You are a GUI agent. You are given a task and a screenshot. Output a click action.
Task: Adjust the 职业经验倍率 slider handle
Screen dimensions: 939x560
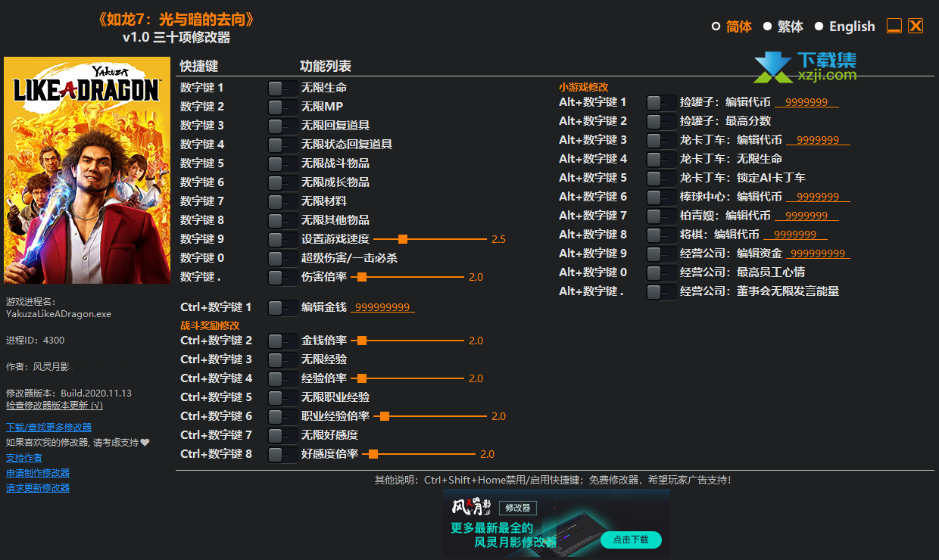[x=385, y=416]
